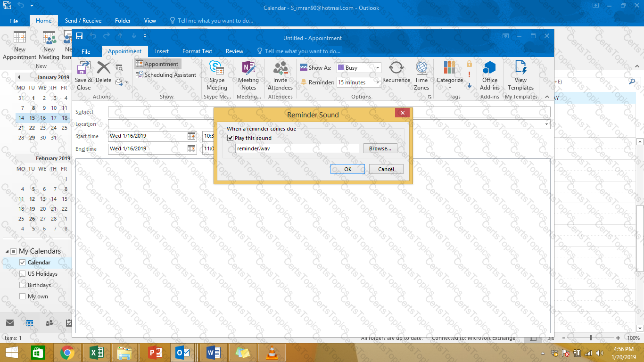This screenshot has width=644, height=362.
Task: Check the Birthdays calendar
Action: pos(22,285)
